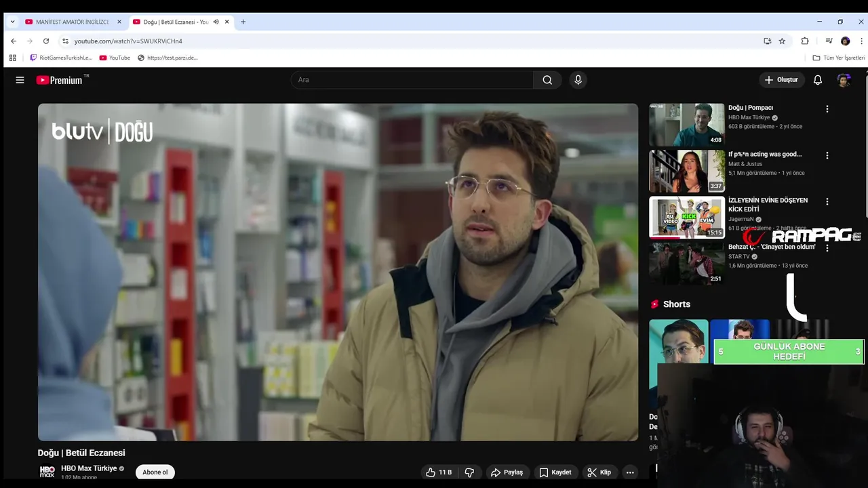Click the Oluştur create button
868x488 pixels.
coord(781,80)
